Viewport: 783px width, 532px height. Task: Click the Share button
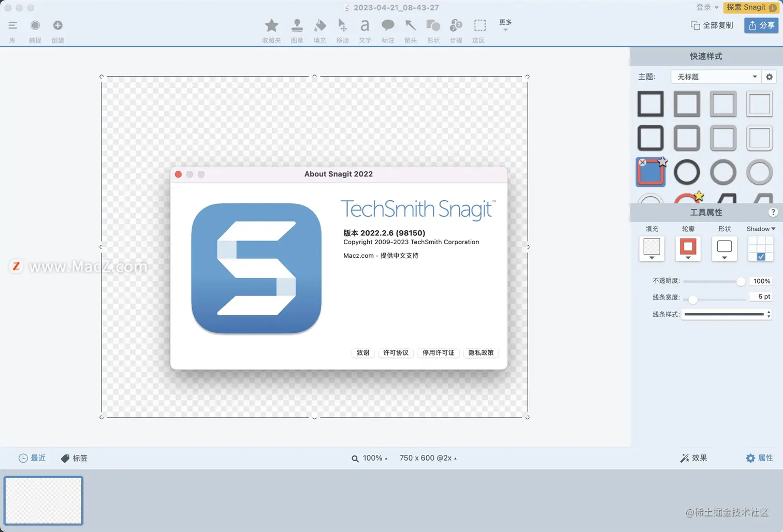(x=761, y=25)
